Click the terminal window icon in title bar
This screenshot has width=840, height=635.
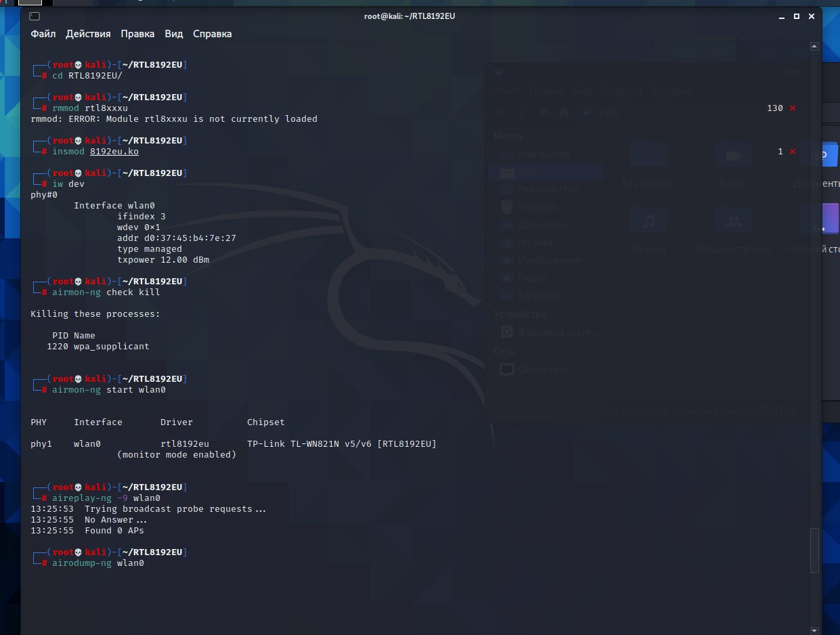tap(35, 16)
